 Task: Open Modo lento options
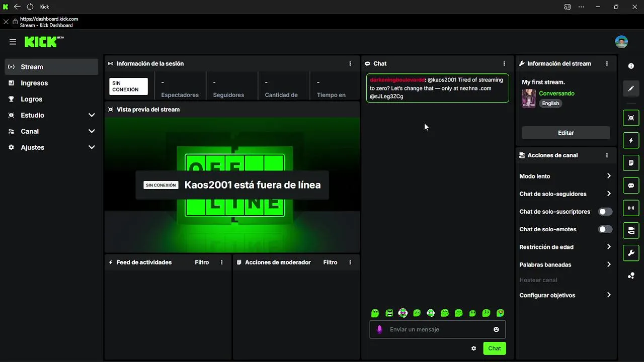click(566, 176)
